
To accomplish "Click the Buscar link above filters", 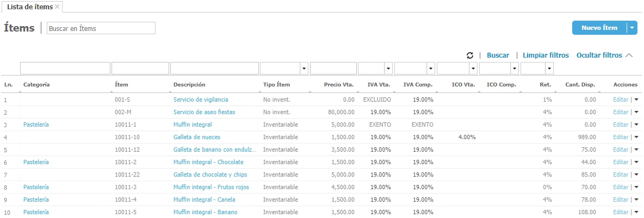I will pos(498,55).
